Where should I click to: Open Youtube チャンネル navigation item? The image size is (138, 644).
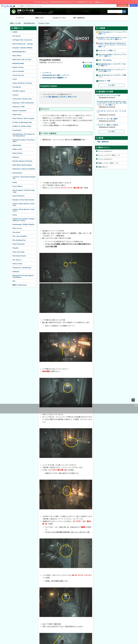click(x=59, y=18)
